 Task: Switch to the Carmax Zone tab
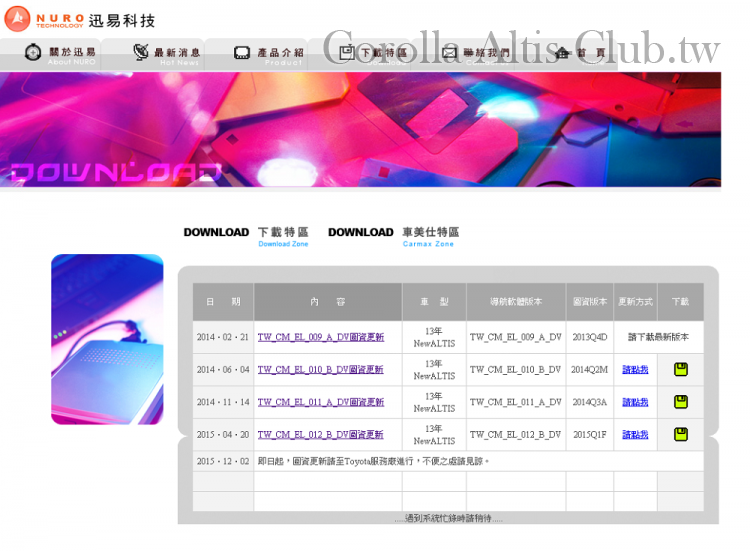[x=394, y=236]
